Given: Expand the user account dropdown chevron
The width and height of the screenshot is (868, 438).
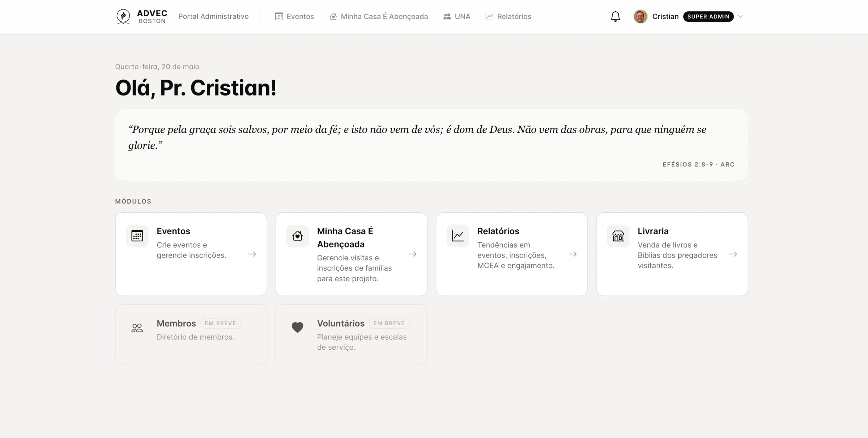Looking at the screenshot, I should [x=740, y=16].
